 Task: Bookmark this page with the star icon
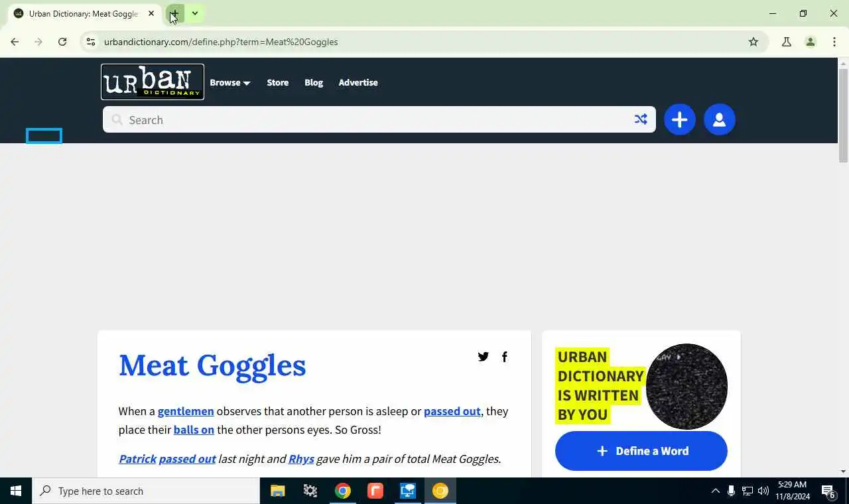point(753,42)
